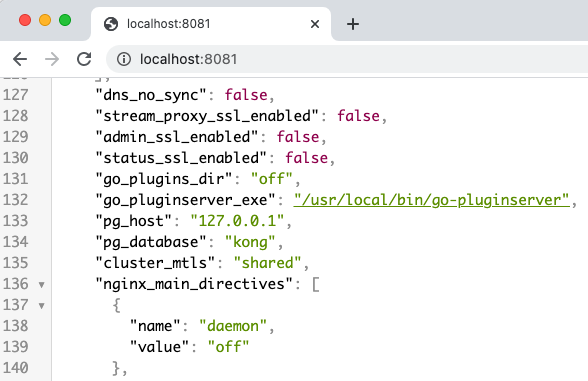This screenshot has width=588, height=381.
Task: Click the "pg_database" key
Action: click(151, 242)
